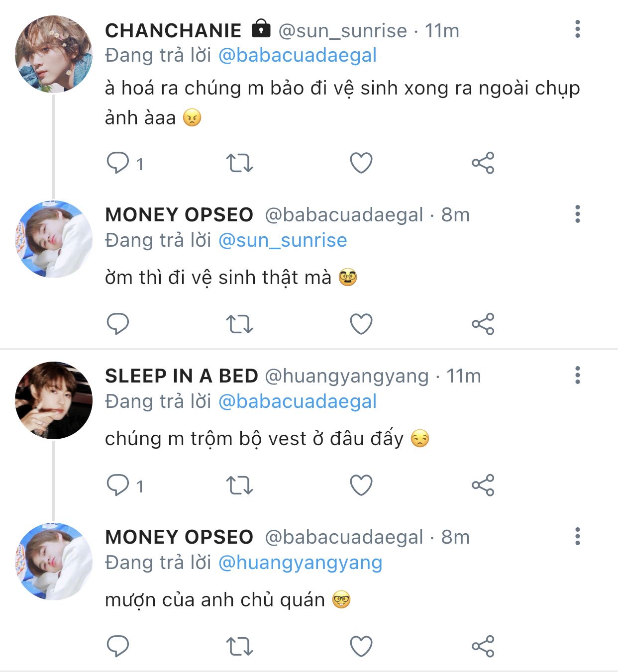Open the @babacuadaegal mention in CHANCHANIE's tweet
618x672 pixels.
(297, 55)
